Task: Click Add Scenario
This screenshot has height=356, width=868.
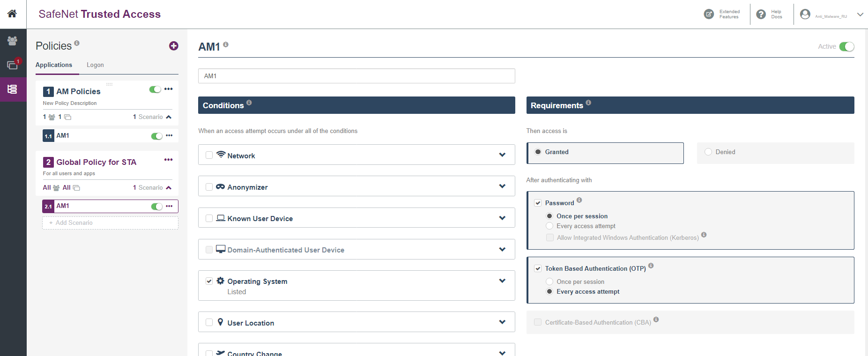Action: [x=110, y=223]
